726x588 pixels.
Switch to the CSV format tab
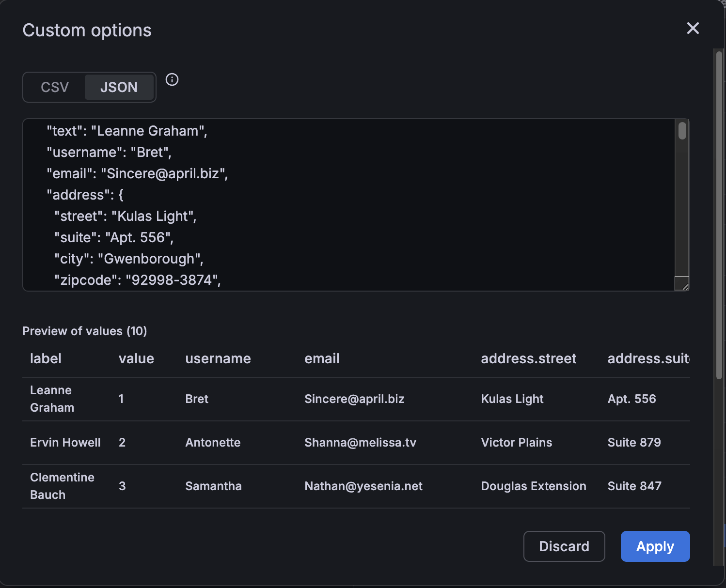pyautogui.click(x=55, y=87)
